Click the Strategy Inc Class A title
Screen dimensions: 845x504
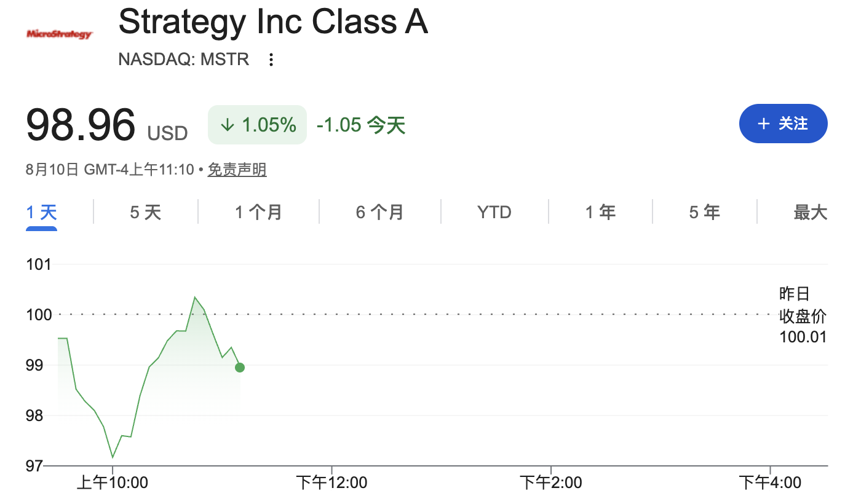click(273, 22)
